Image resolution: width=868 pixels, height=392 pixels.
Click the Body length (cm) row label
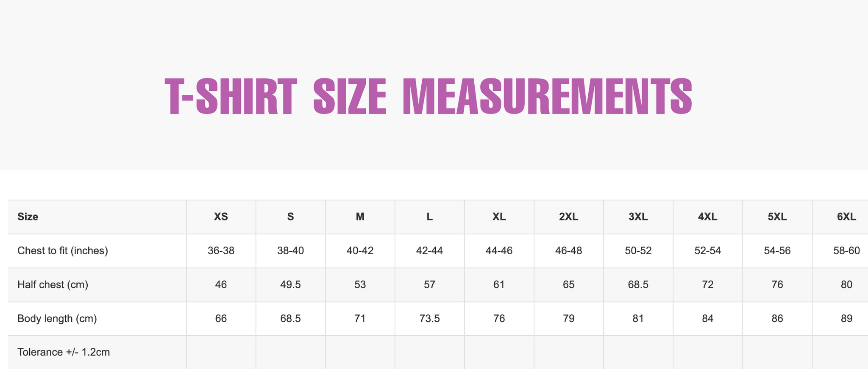tap(57, 319)
